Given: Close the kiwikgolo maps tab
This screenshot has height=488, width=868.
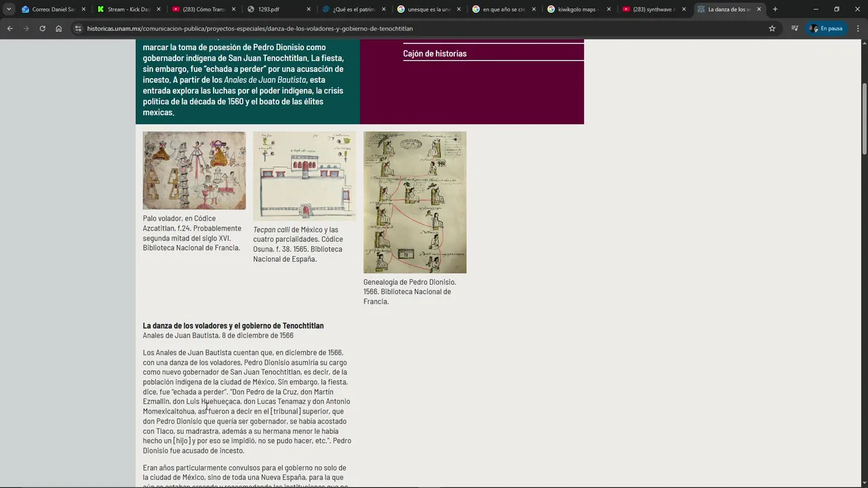Looking at the screenshot, I should (609, 9).
